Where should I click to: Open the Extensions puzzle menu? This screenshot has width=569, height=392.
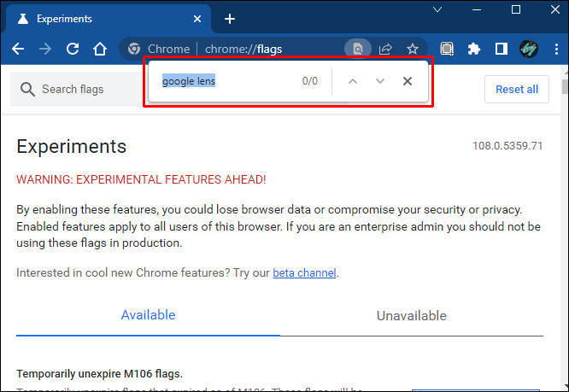click(x=474, y=49)
